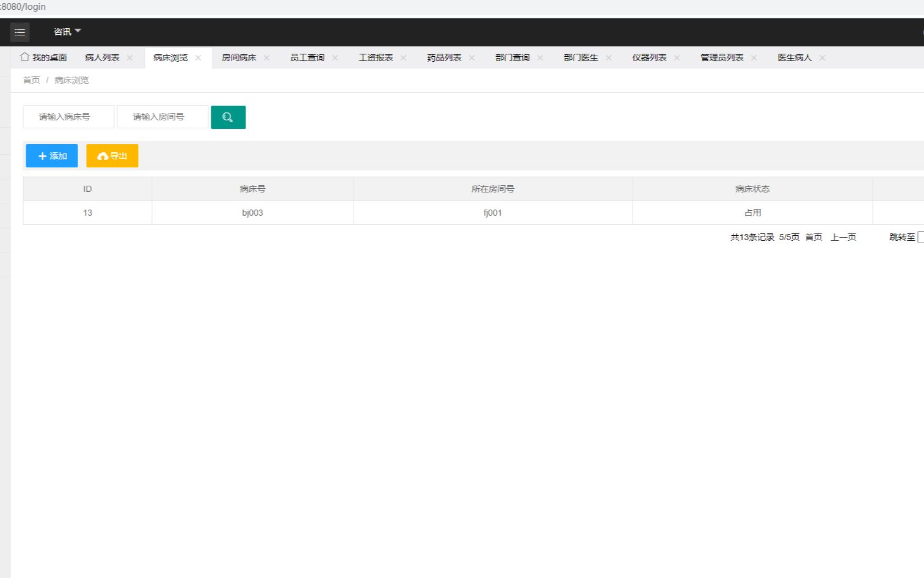Click the status cell 占用
The width and height of the screenshot is (924, 578).
point(752,213)
